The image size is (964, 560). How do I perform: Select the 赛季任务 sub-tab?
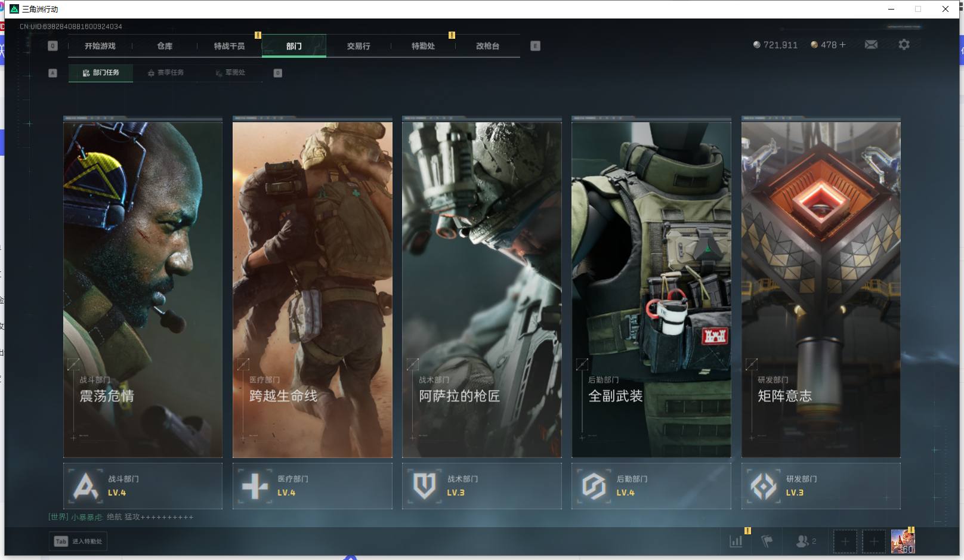click(x=166, y=73)
